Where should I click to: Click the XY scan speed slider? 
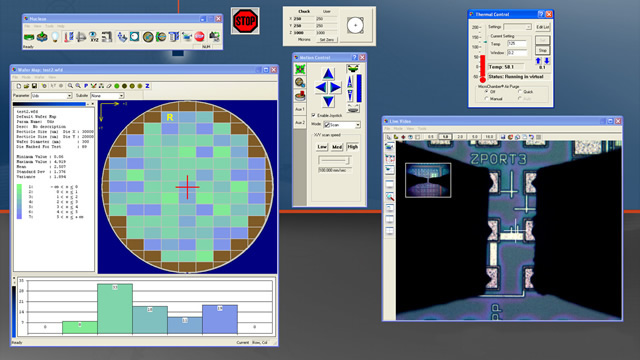click(334, 160)
